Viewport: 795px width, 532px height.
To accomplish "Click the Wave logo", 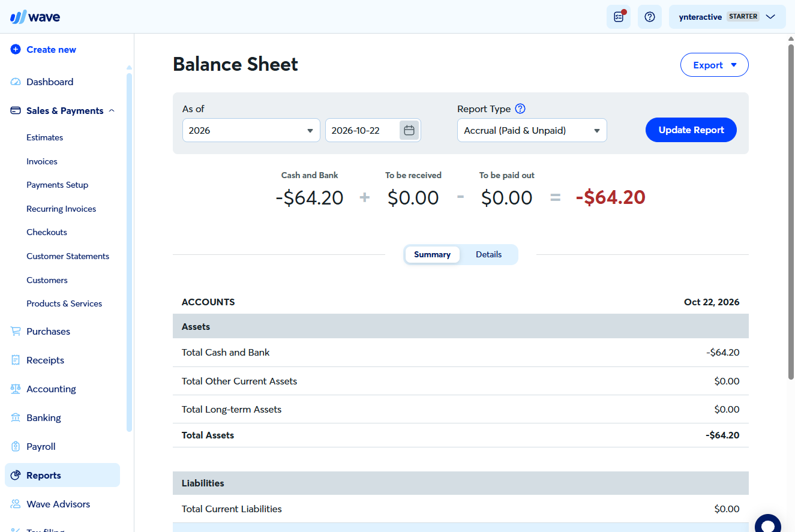I will 35,17.
